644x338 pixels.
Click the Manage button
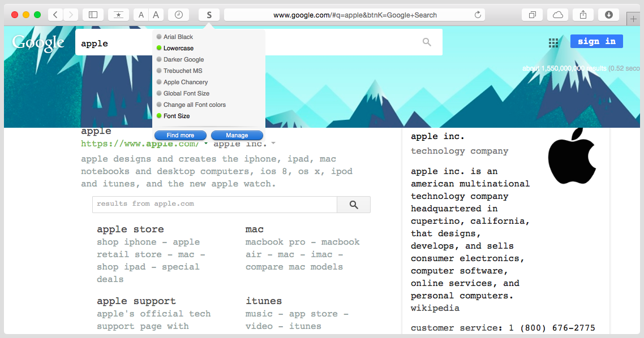tap(237, 135)
